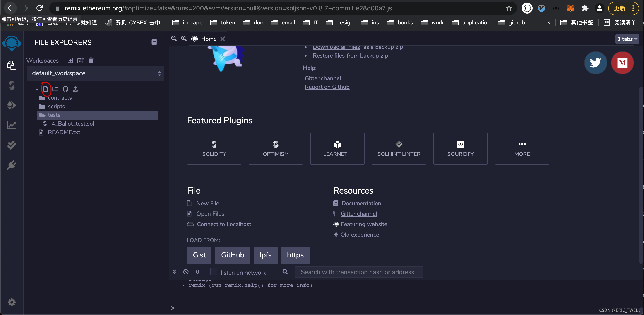Create a new folder in workspace

tap(55, 89)
